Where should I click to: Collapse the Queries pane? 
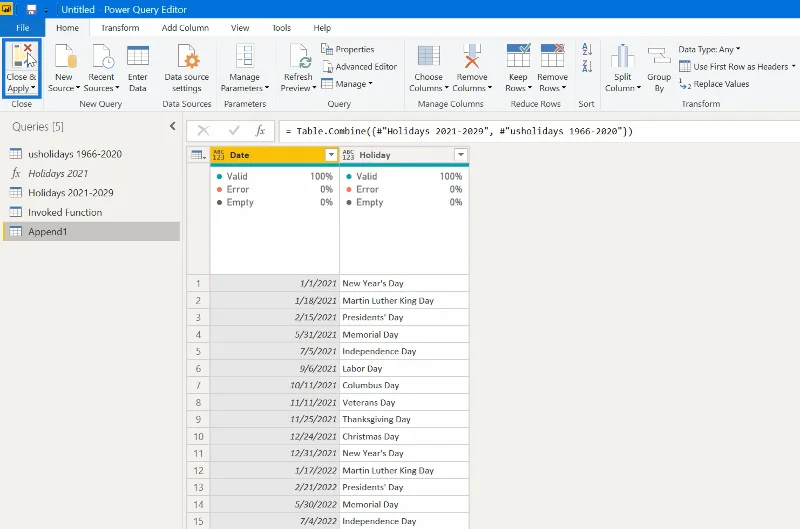point(172,126)
